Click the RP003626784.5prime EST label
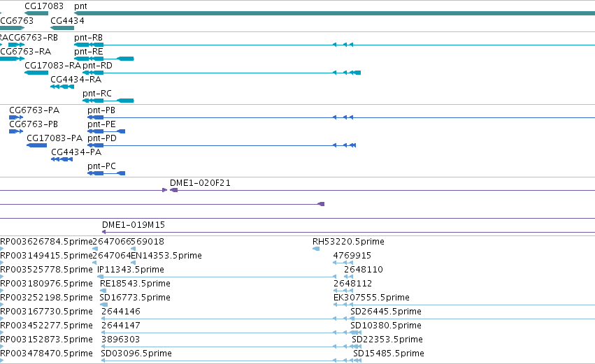The width and height of the screenshot is (595, 364). coord(46,242)
